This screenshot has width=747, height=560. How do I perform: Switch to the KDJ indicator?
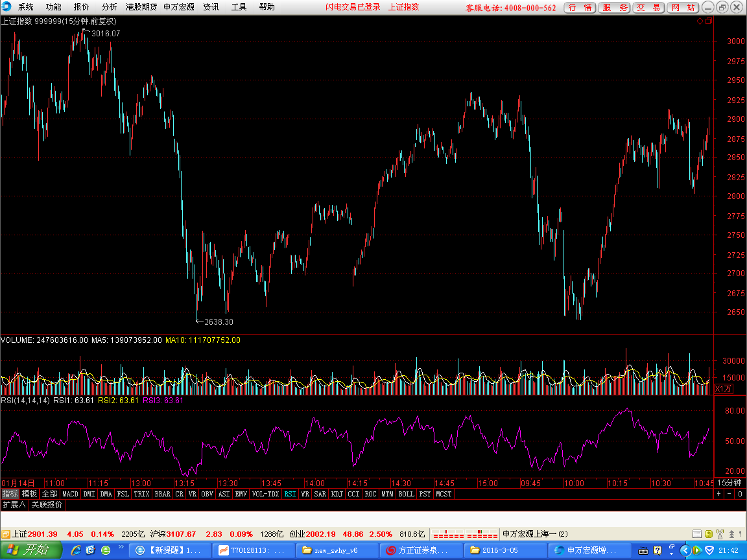(337, 494)
